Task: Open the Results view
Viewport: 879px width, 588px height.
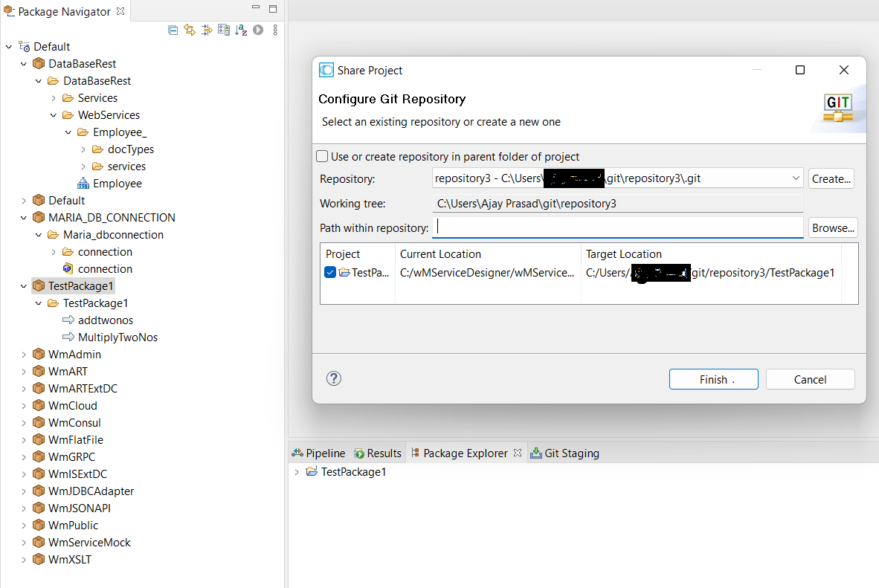Action: pyautogui.click(x=378, y=453)
